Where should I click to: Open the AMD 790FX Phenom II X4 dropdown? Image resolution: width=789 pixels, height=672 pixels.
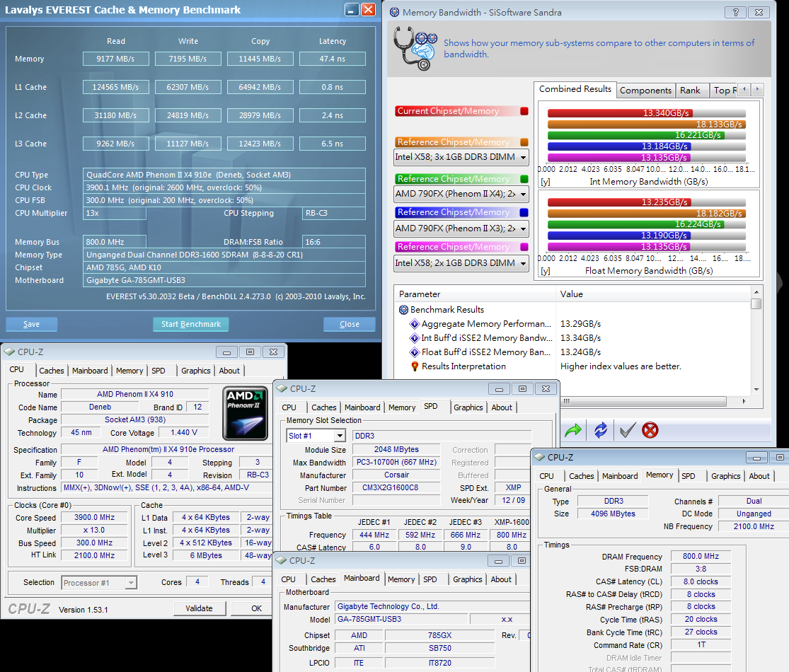(x=461, y=194)
